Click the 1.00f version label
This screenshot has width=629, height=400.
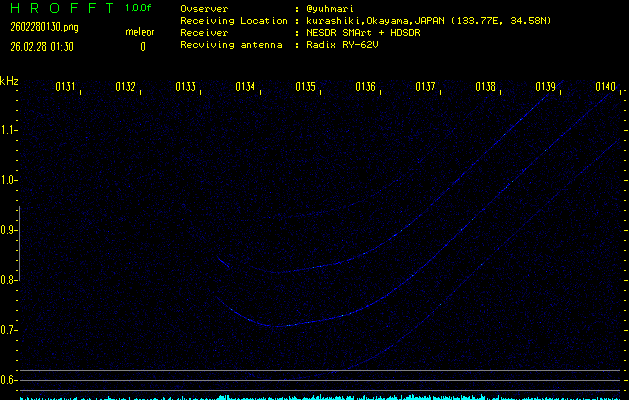pyautogui.click(x=139, y=8)
